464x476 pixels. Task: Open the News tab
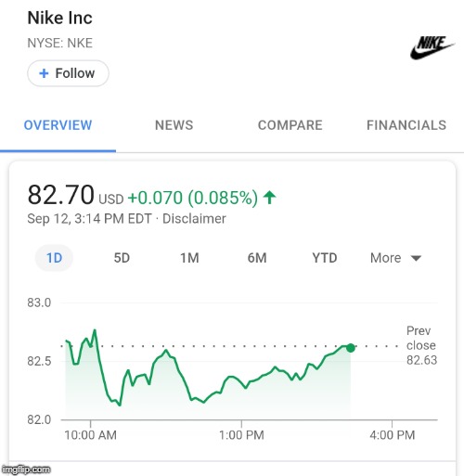tap(174, 125)
